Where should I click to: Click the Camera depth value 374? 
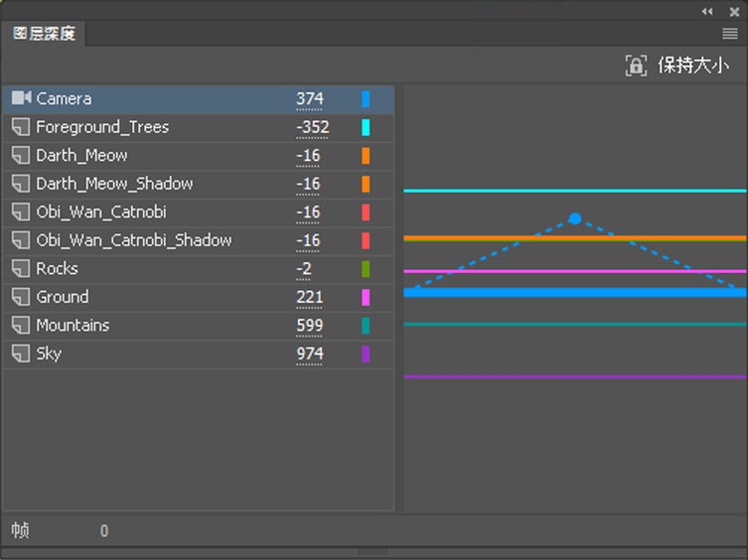[310, 99]
